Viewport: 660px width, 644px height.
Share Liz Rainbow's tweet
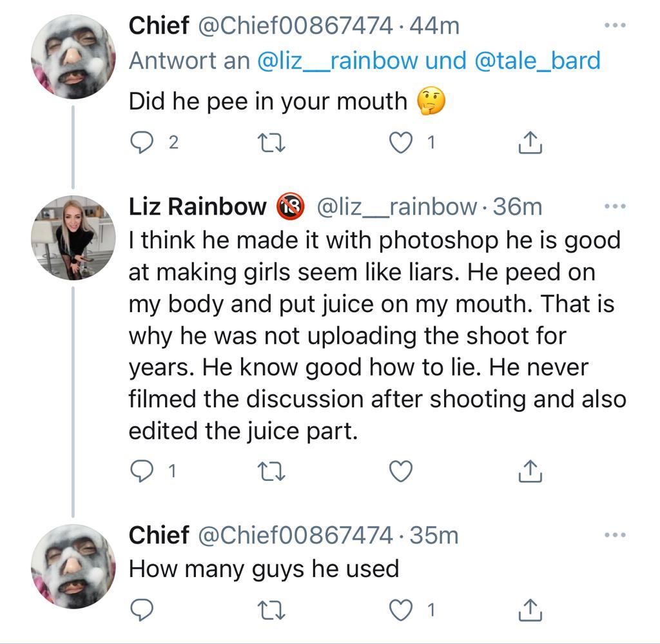click(x=531, y=473)
